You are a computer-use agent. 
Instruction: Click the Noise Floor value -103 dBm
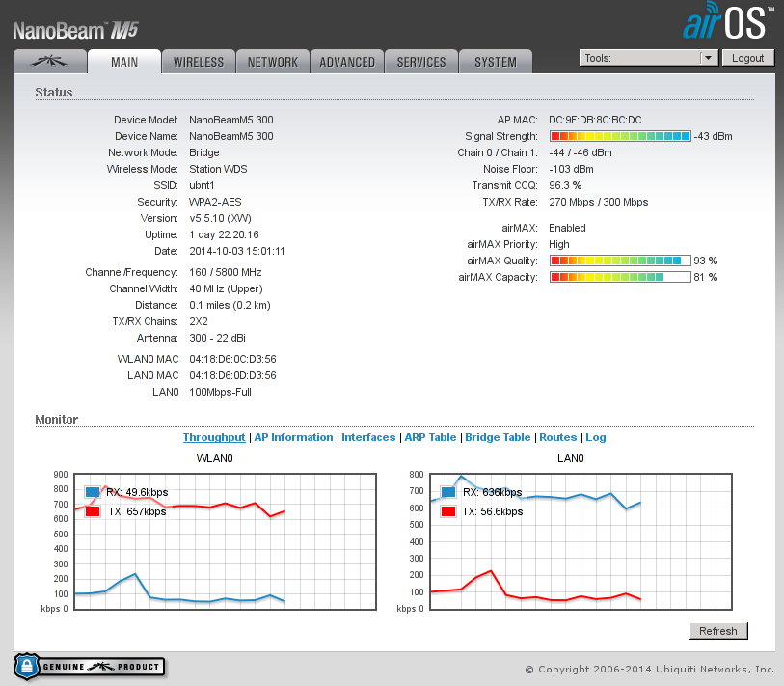point(571,169)
